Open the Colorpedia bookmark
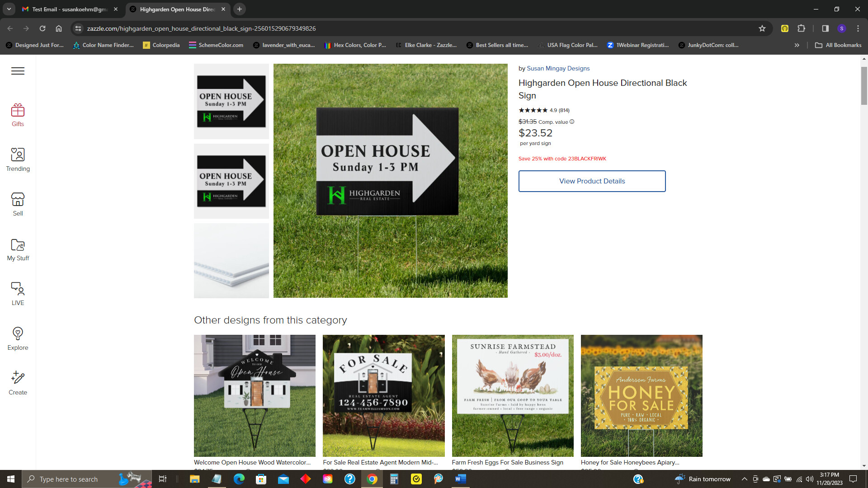Screen dimensions: 868x488 [161, 45]
